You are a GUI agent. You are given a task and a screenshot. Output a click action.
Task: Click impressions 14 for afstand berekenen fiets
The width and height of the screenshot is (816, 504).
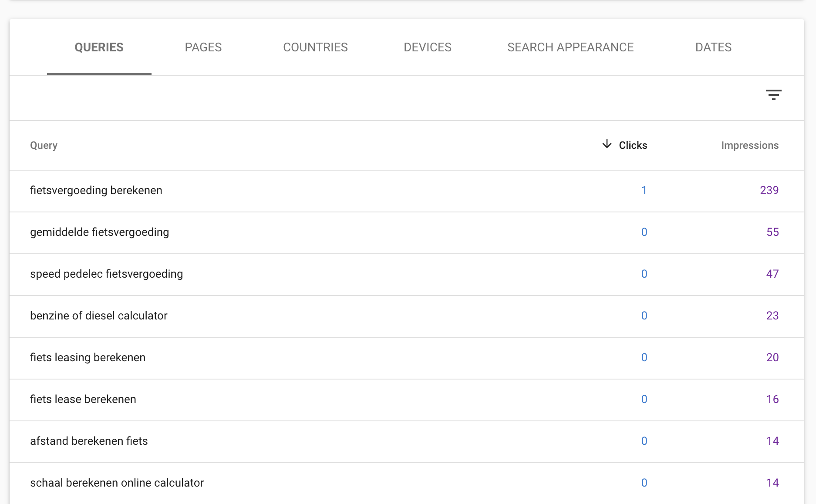coord(772,441)
